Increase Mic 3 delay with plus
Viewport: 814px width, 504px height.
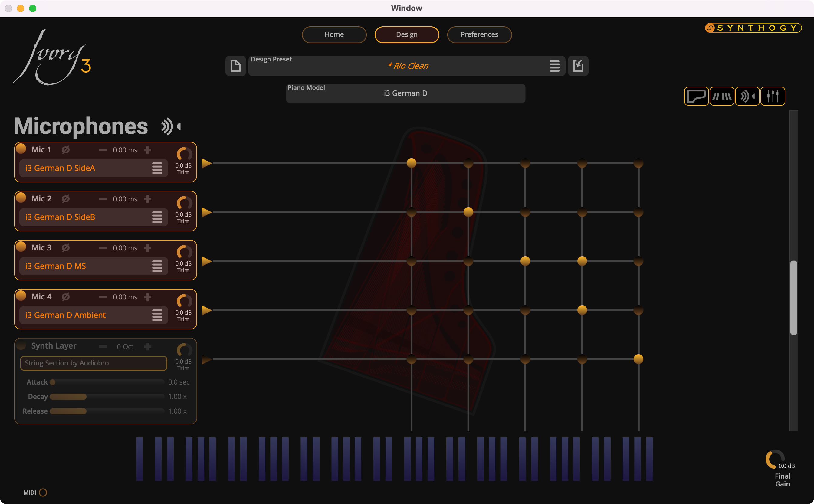(148, 248)
